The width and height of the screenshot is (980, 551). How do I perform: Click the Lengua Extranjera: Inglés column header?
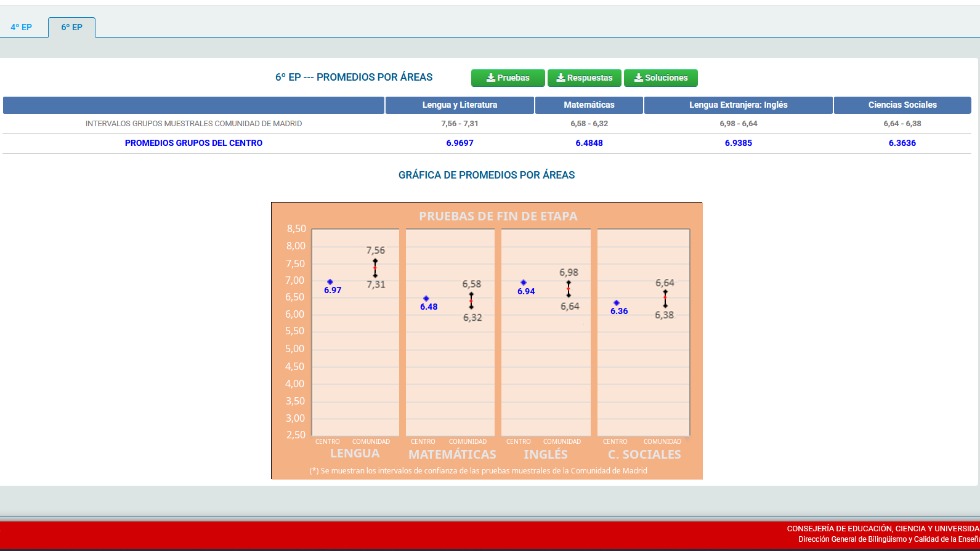[x=739, y=105]
